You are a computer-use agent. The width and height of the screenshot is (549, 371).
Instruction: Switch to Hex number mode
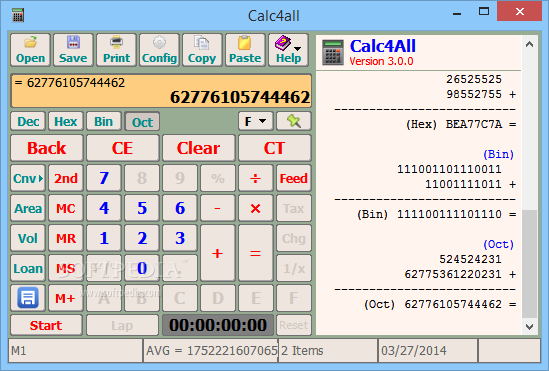click(x=66, y=121)
